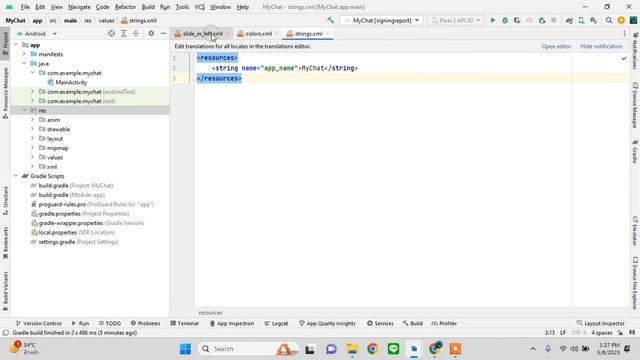Viewport: 640px width, 360px height.
Task: Open the Build menu
Action: pos(148,7)
